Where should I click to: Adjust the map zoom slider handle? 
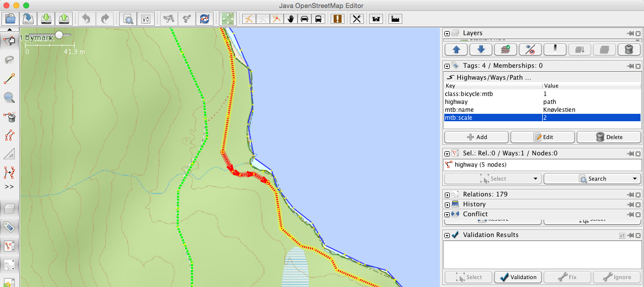[x=59, y=35]
